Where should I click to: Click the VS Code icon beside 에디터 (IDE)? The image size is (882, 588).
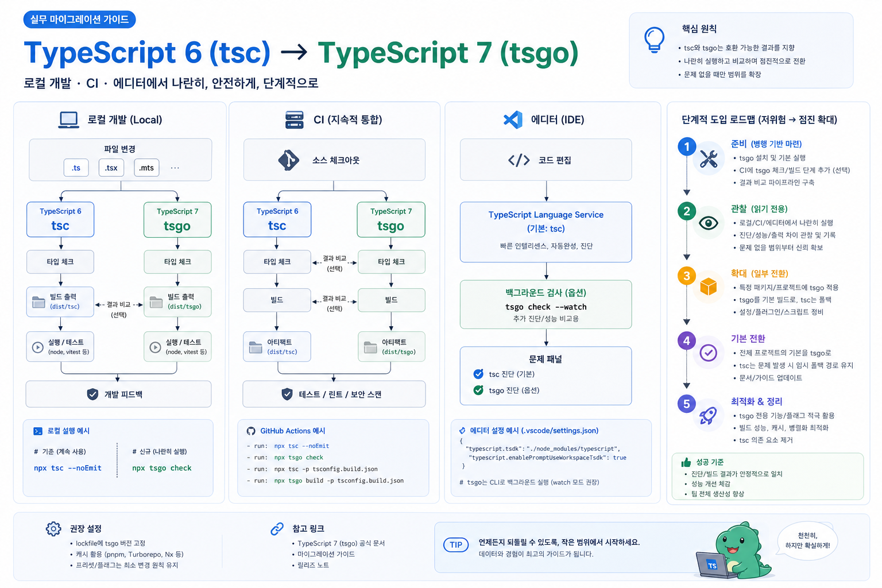[x=513, y=119]
